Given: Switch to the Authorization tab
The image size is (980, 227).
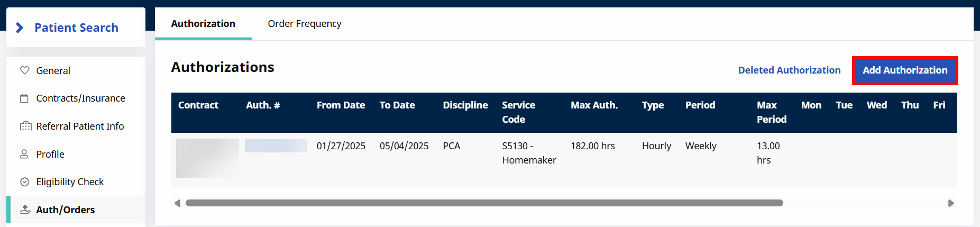Looking at the screenshot, I should pos(203,24).
